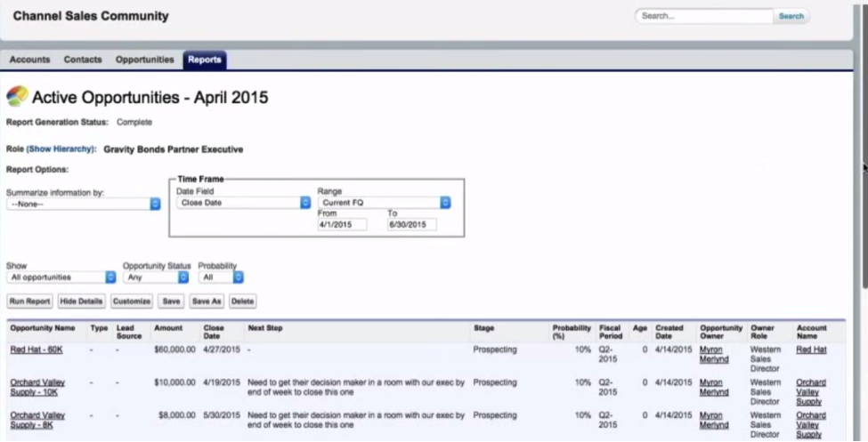This screenshot has width=868, height=442.
Task: Click the Next Step column header
Action: click(x=265, y=328)
